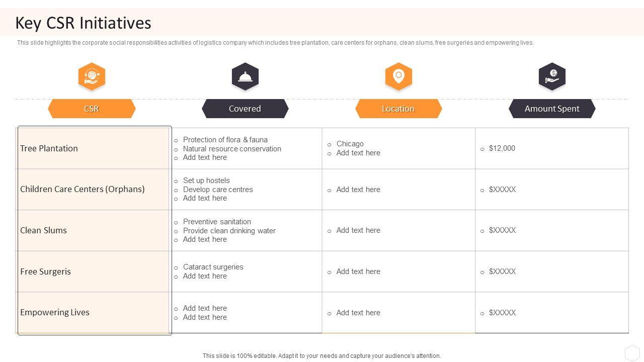Screen dimensions: 644x362
Task: Select the Chicago location text
Action: pos(350,144)
